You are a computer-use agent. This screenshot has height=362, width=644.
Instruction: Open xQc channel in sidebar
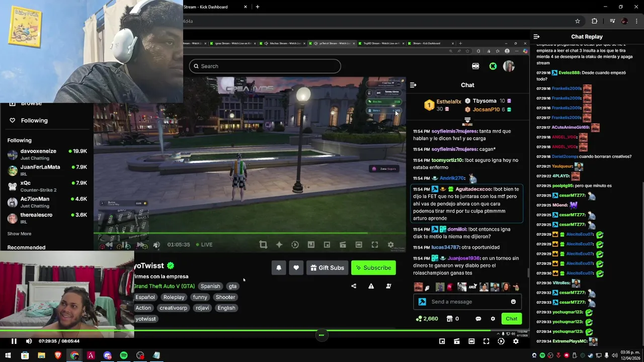click(47, 186)
